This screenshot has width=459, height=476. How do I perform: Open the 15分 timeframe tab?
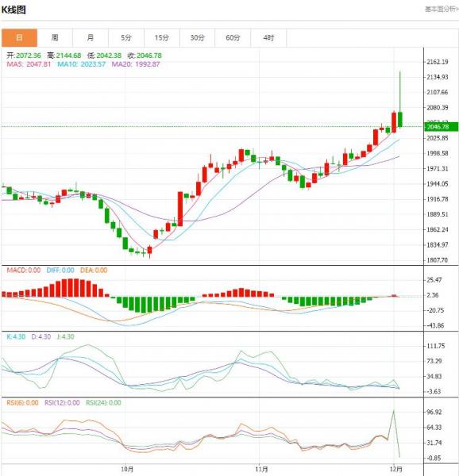point(162,37)
